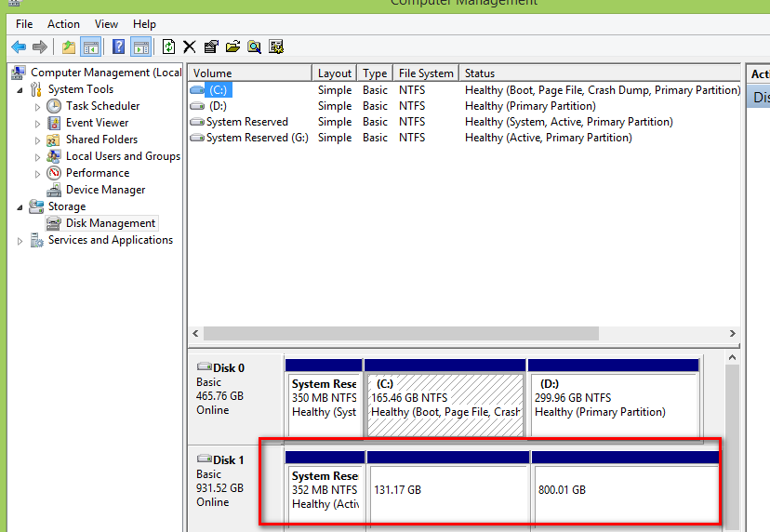The image size is (770, 532).
Task: Click the Event Viewer icon
Action: (54, 123)
